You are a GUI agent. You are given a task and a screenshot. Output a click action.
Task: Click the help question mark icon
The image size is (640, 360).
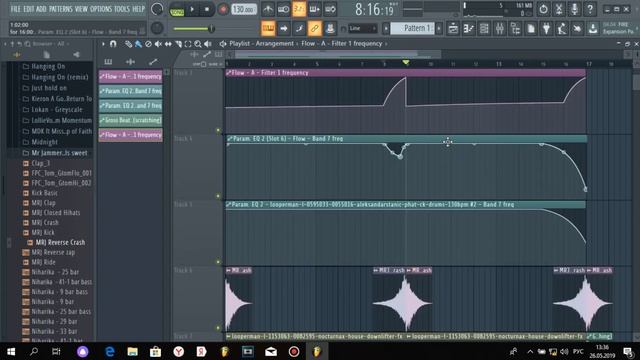click(x=590, y=9)
